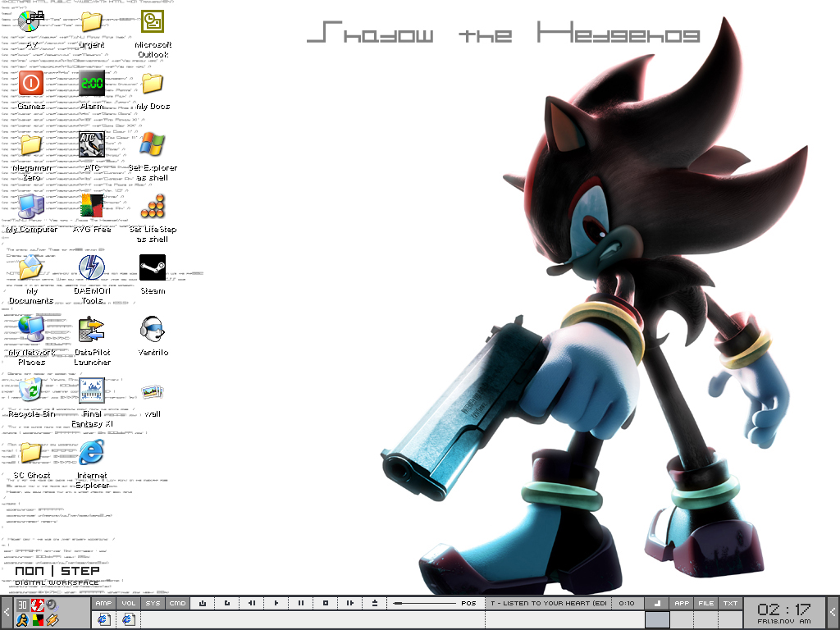Click the red sync-arrows tray icon

coord(37,605)
